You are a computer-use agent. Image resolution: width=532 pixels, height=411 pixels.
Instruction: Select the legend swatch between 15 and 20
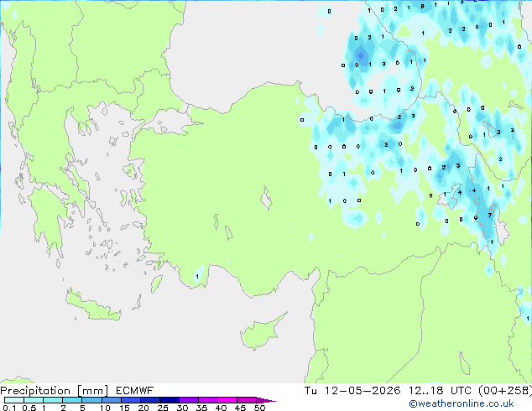click(130, 400)
